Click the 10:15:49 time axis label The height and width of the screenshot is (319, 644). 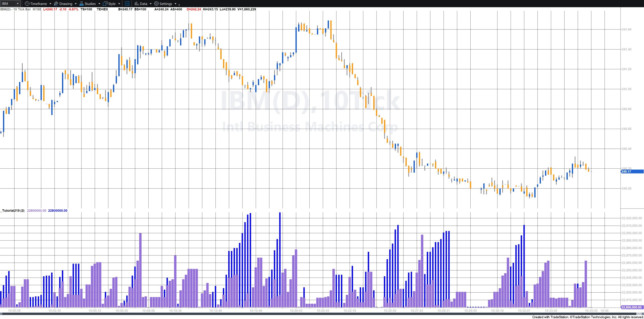[x=256, y=311]
